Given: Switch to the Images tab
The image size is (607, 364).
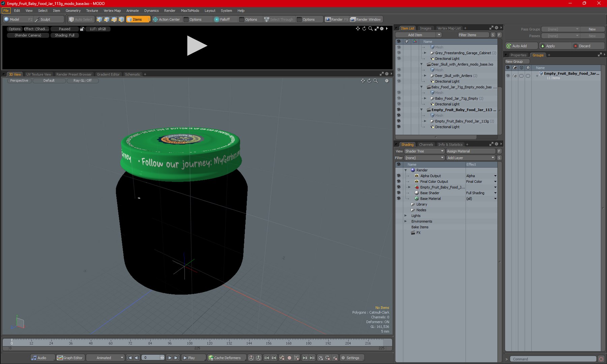Looking at the screenshot, I should [426, 28].
